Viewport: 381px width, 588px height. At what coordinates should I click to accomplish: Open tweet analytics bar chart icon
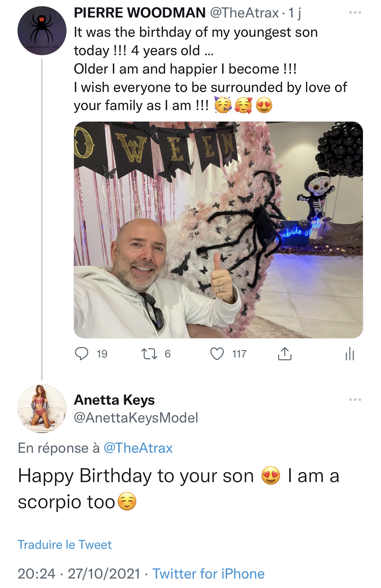pos(350,354)
